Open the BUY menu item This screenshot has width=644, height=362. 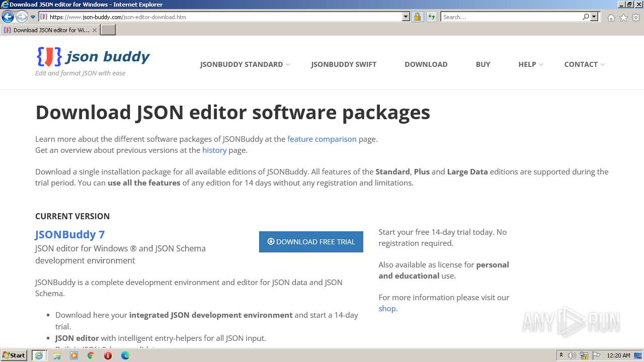pos(483,64)
